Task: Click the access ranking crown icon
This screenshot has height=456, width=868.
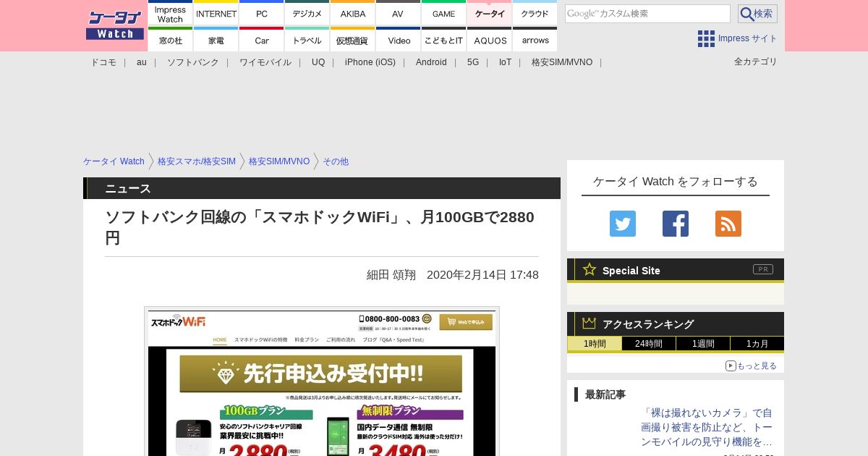Action: (x=590, y=323)
